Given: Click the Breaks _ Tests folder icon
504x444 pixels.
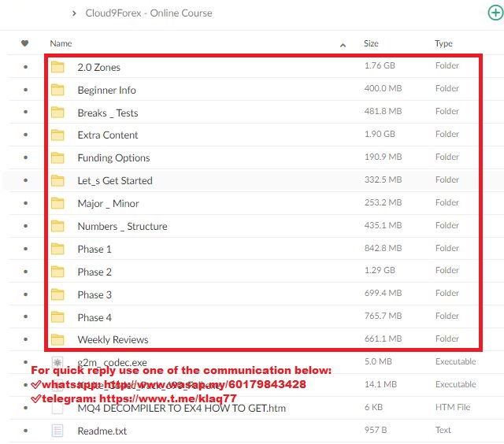Looking at the screenshot, I should 57,113.
